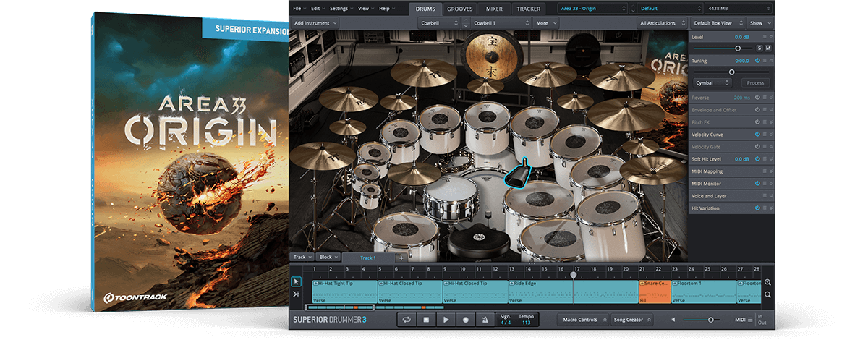Image resolution: width=868 pixels, height=353 pixels.
Task: Open the All Articulations dropdown
Action: [662, 23]
